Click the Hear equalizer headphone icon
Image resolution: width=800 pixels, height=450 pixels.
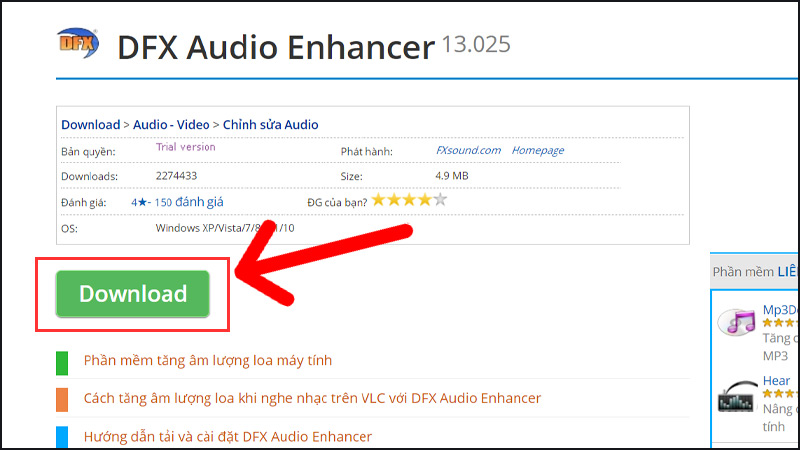point(737,396)
